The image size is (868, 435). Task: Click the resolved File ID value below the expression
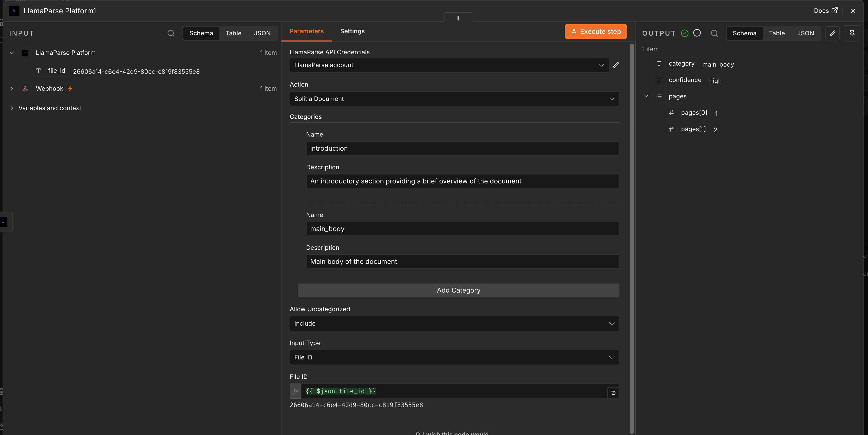[x=356, y=405]
